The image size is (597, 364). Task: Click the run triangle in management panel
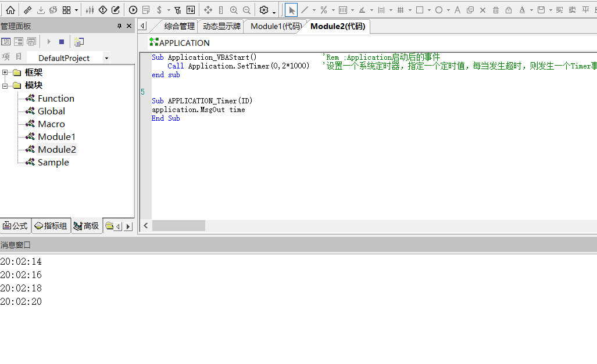(49, 41)
